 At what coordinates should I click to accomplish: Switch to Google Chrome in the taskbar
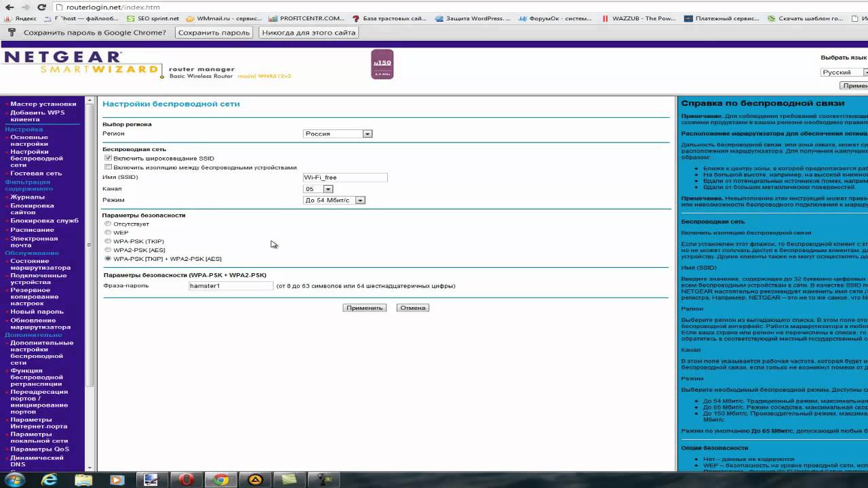[x=221, y=480]
